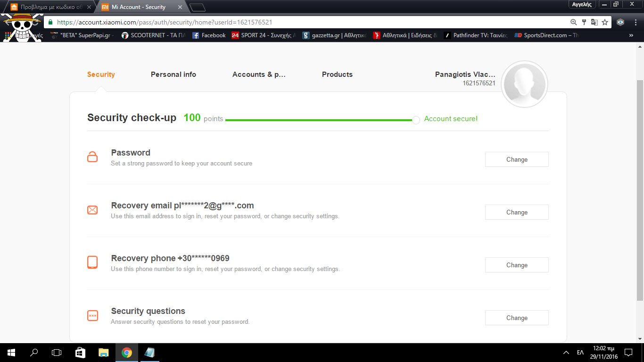This screenshot has width=644, height=362.
Task: Select the Mi Account - Security browser tab
Action: click(x=142, y=7)
